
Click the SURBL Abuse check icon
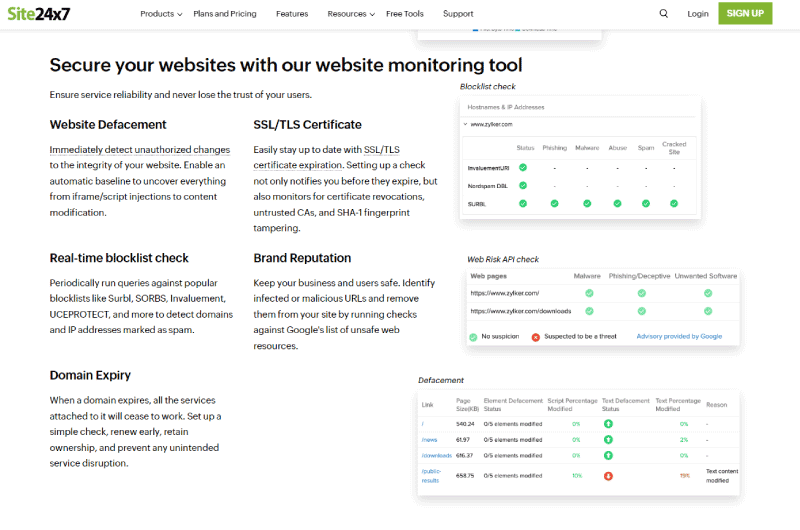[617, 204]
